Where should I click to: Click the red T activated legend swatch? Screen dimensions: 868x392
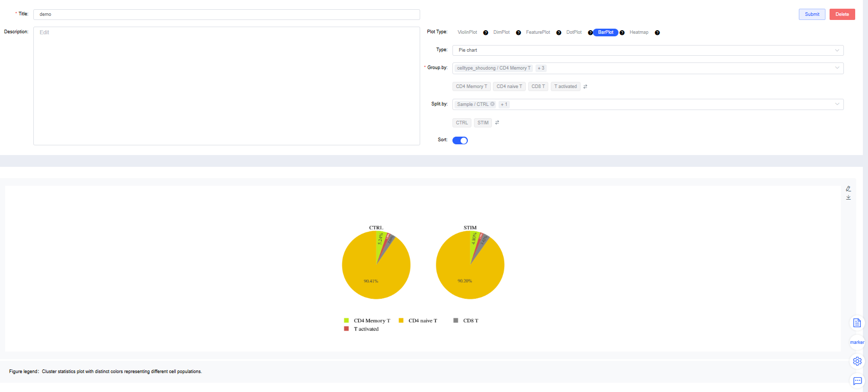click(x=346, y=329)
